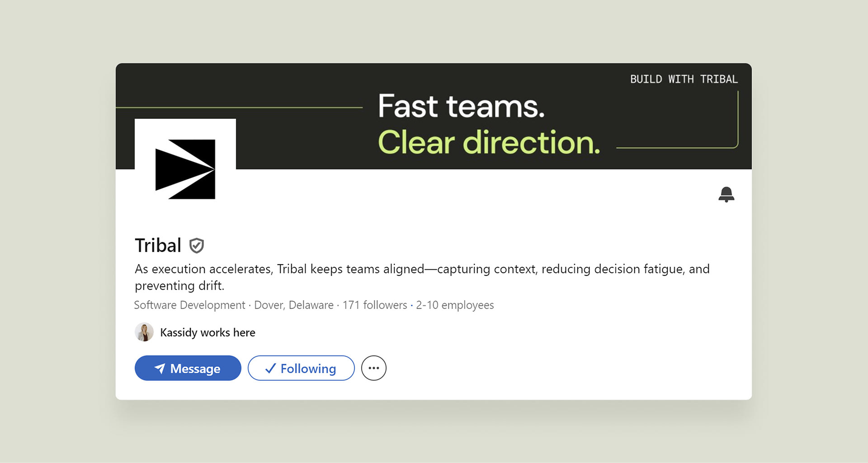Click the Fast teams banner headline
The width and height of the screenshot is (868, 463).
pyautogui.click(x=461, y=107)
